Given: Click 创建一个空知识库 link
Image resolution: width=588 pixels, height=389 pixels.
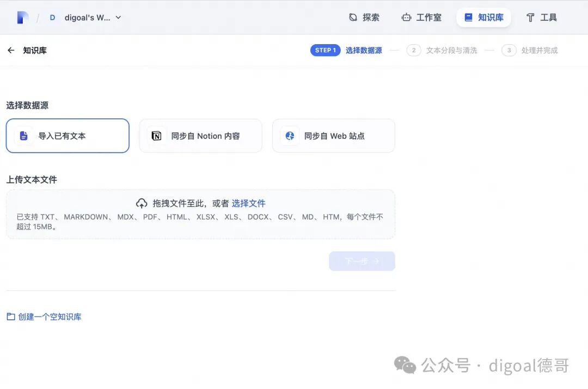Looking at the screenshot, I should pyautogui.click(x=50, y=317).
